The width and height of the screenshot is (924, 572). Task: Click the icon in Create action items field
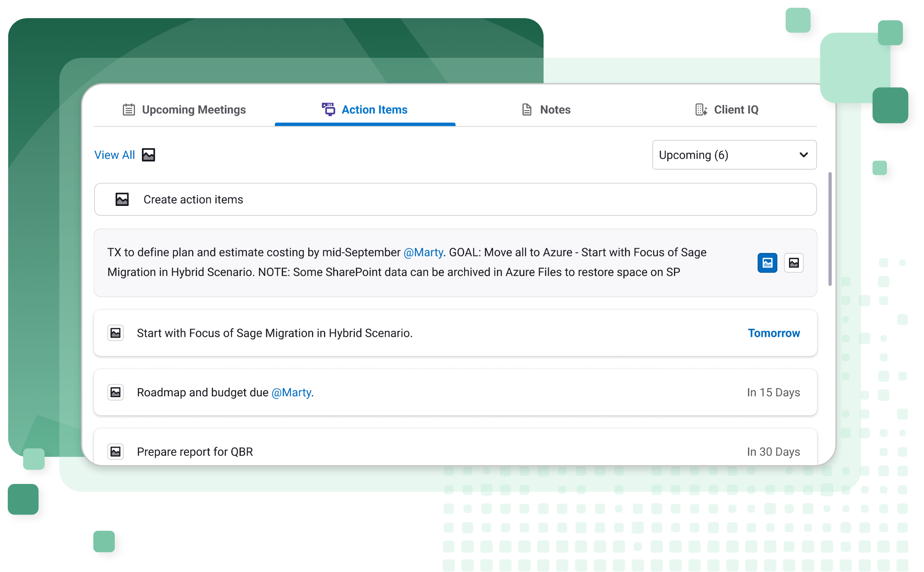122,199
